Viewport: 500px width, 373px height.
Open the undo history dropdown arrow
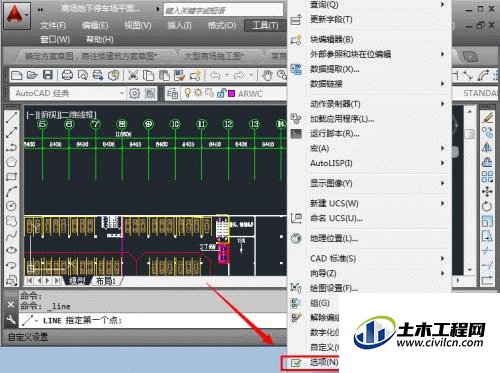227,75
